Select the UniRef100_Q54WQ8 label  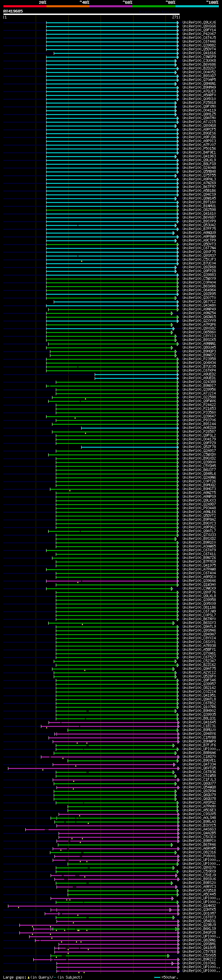[x=199, y=787]
